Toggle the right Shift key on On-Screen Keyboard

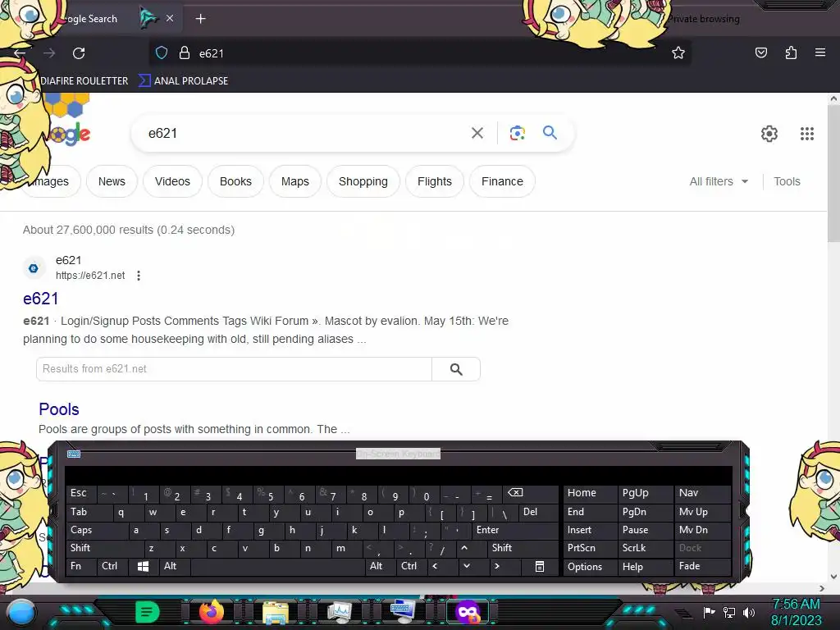tap(523, 548)
